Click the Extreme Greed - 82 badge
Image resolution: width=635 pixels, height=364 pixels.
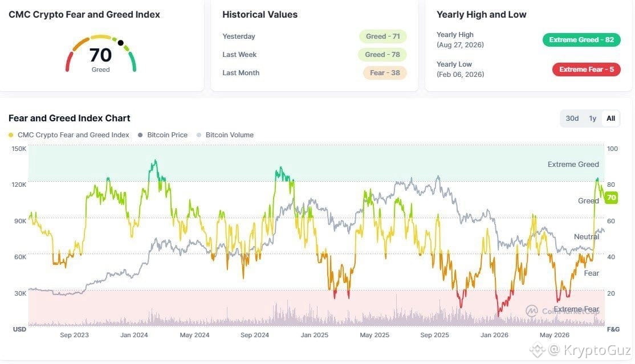tap(581, 40)
